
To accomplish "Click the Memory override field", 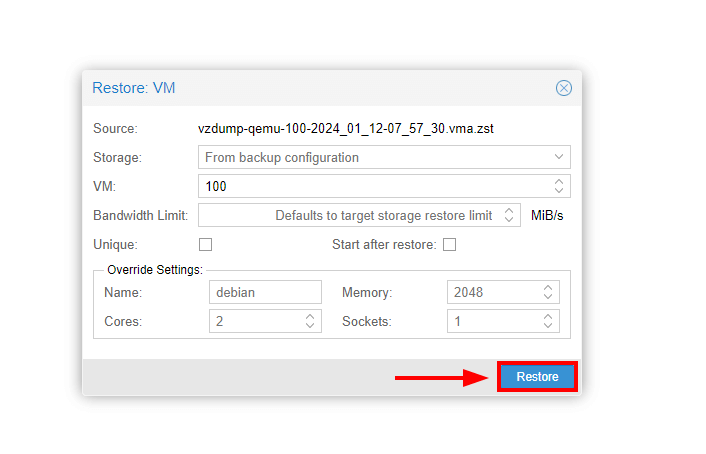I will pos(492,292).
